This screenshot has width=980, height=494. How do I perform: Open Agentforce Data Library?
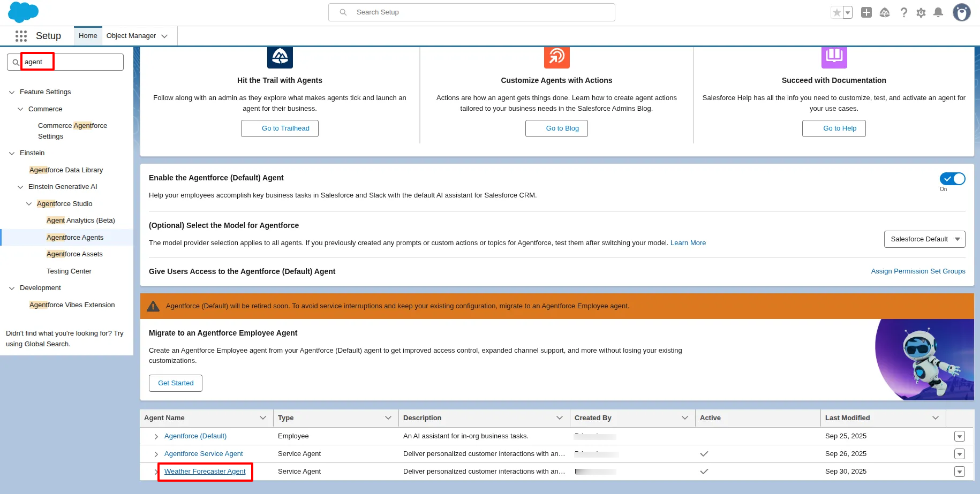point(66,170)
